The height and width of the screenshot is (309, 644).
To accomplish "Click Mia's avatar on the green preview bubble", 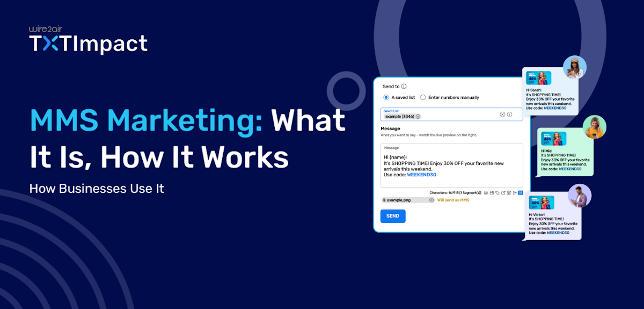I will click(x=594, y=127).
